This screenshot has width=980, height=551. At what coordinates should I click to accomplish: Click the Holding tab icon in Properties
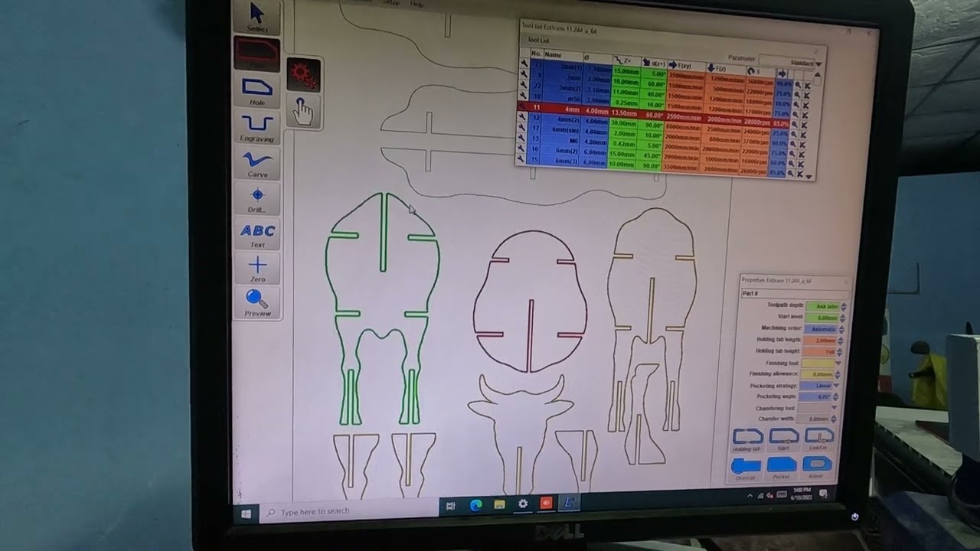click(747, 439)
